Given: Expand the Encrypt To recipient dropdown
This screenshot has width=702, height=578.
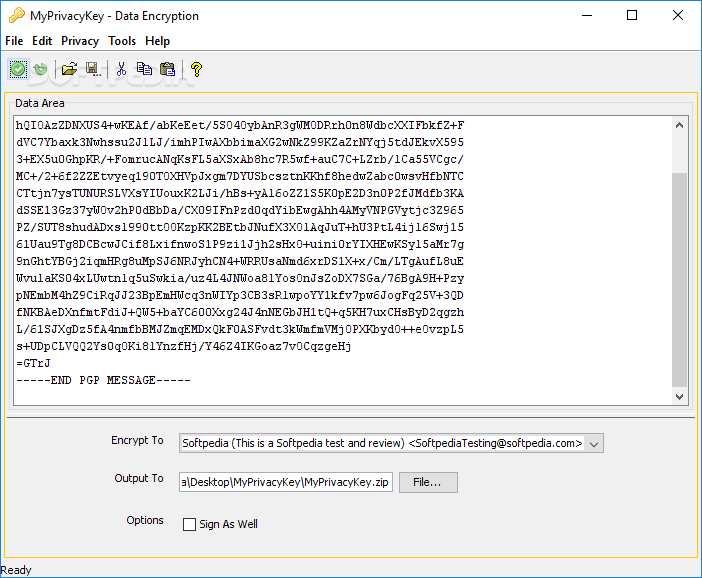Looking at the screenshot, I should point(594,444).
